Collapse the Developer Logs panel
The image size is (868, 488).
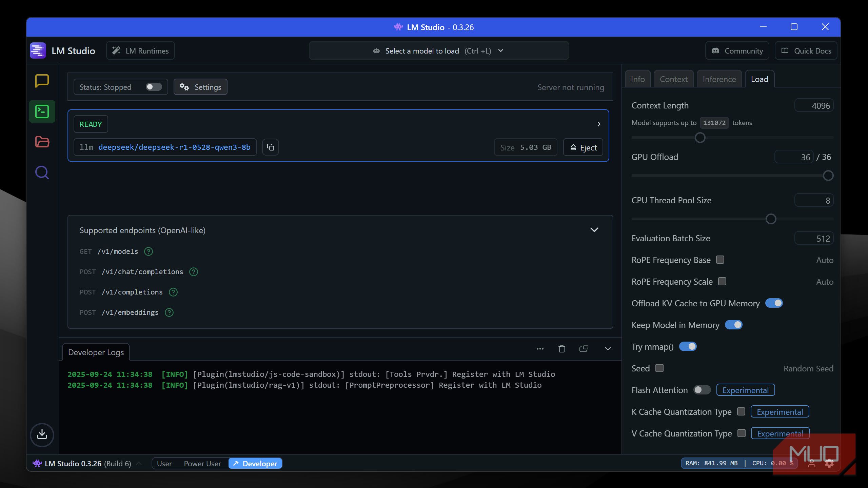click(x=608, y=349)
